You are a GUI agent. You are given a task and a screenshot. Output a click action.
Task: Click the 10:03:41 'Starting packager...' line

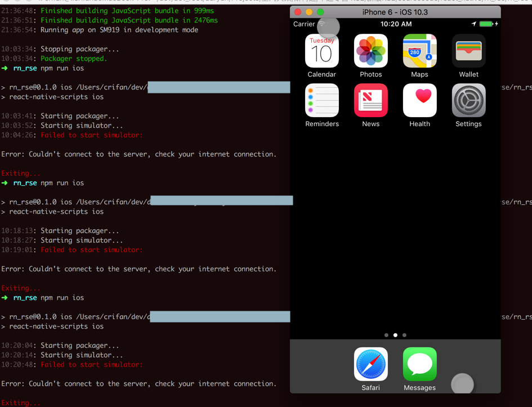pos(60,116)
